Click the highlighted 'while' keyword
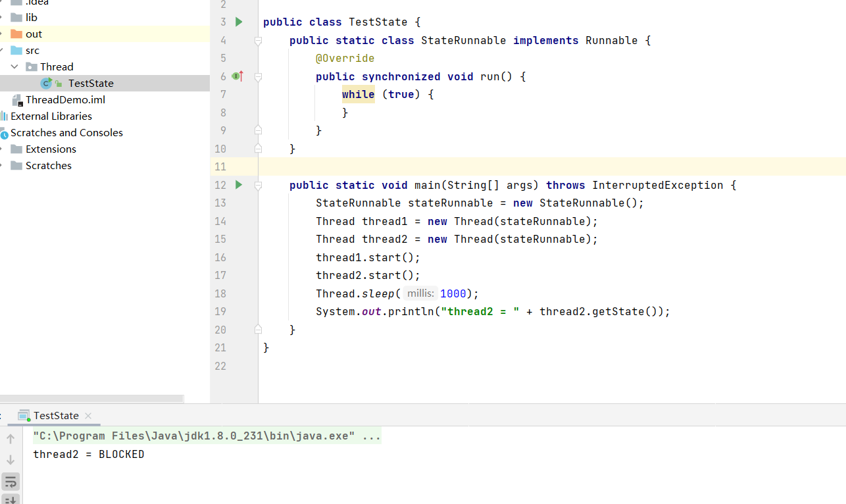846x504 pixels. [358, 94]
